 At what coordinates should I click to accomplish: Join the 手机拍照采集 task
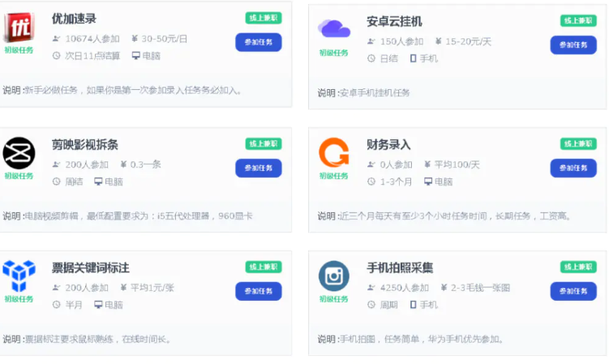[573, 291]
